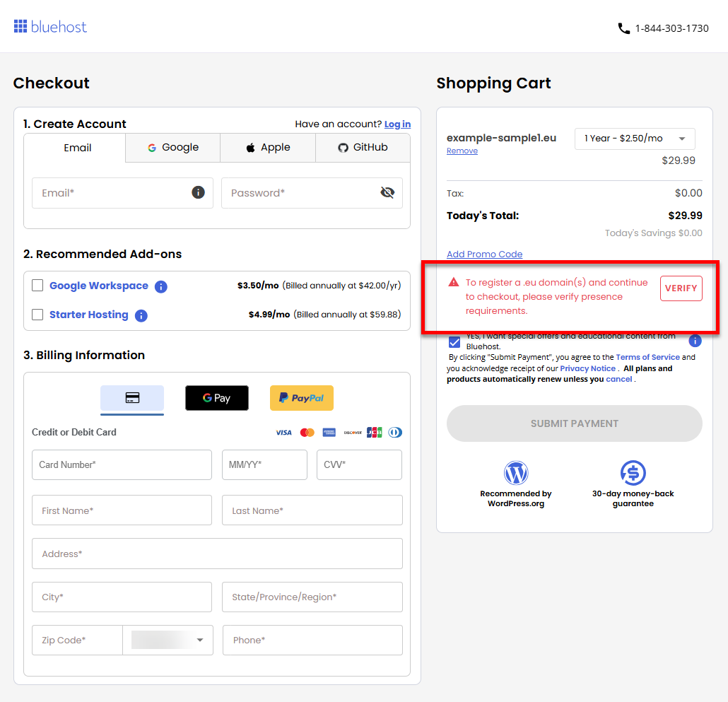Click info icon beside special offers checkbox
Image resolution: width=728 pixels, height=702 pixels.
click(x=695, y=341)
